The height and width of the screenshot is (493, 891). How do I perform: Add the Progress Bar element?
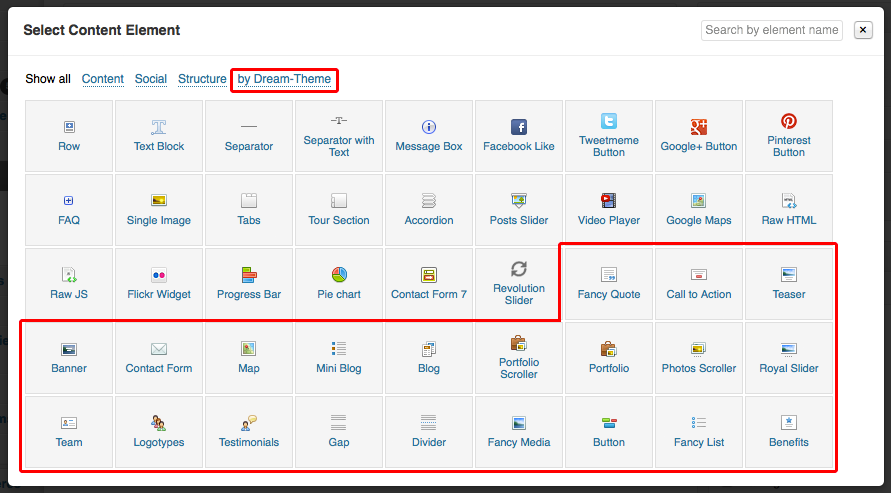tap(249, 284)
